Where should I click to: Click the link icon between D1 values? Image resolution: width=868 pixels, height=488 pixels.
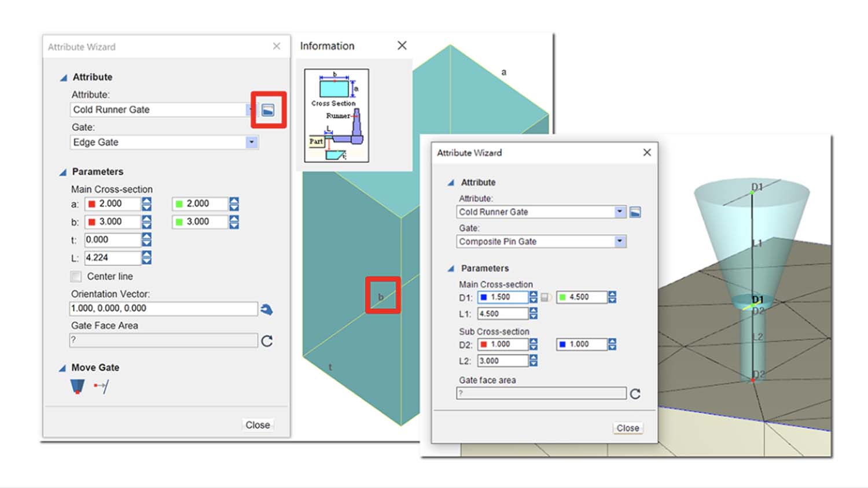[x=545, y=297]
